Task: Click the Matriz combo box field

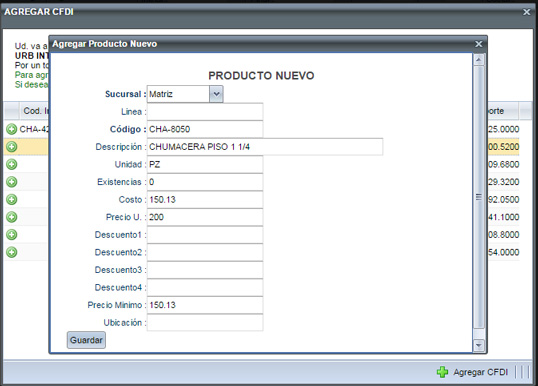Action: [178, 94]
